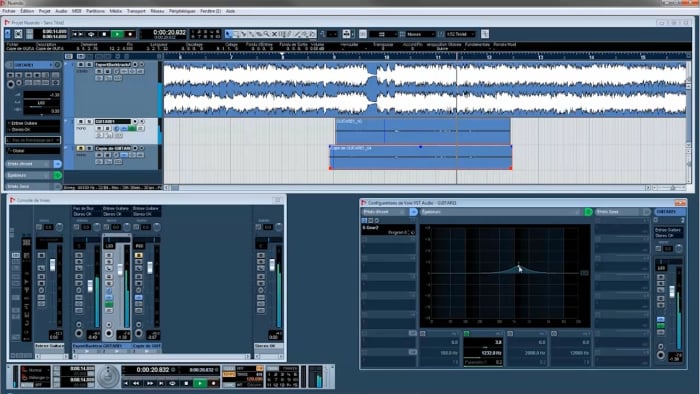Screen dimensions: 700x394
Task: Click Effets Send header in channel settings window
Action: [x=619, y=212]
